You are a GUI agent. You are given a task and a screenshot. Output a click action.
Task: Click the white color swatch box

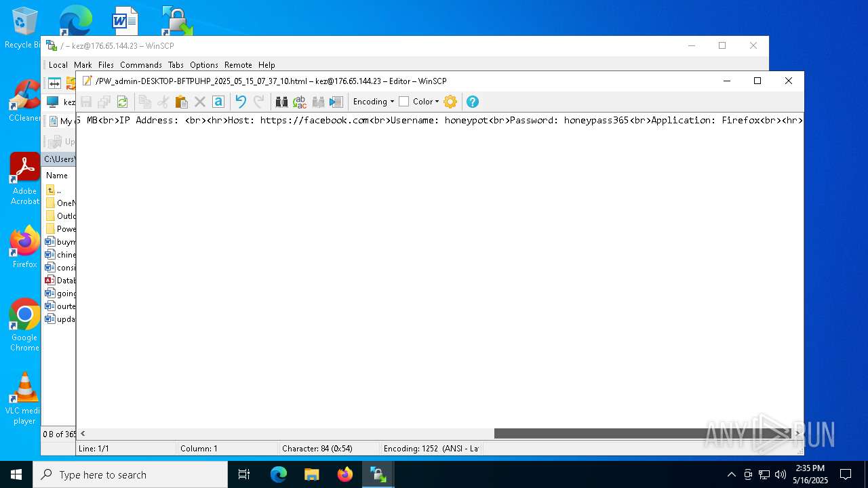tap(403, 102)
